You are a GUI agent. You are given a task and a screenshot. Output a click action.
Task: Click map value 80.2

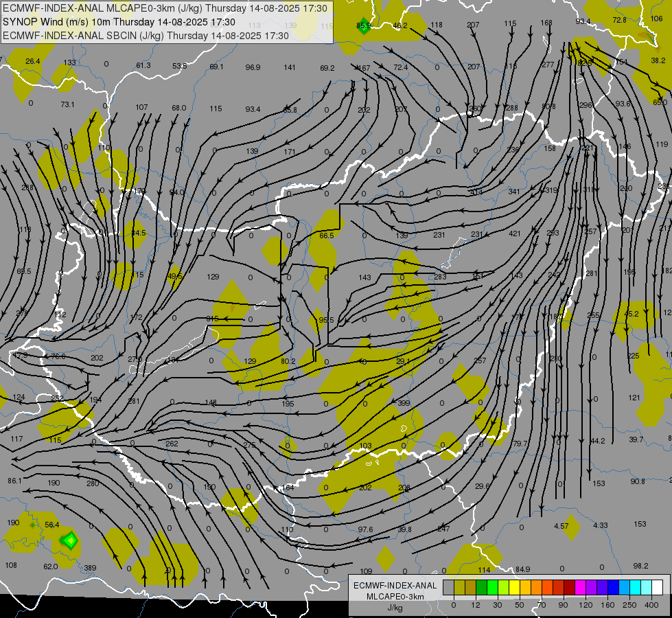[x=288, y=362]
